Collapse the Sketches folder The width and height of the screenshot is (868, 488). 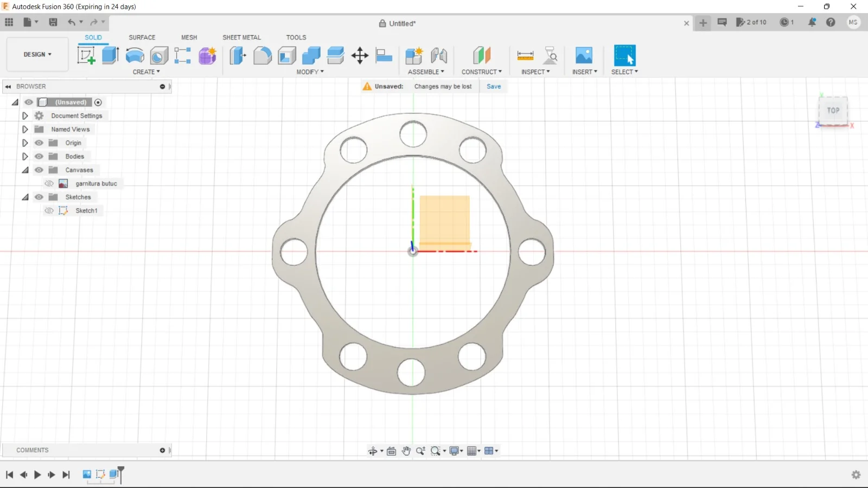tap(25, 197)
